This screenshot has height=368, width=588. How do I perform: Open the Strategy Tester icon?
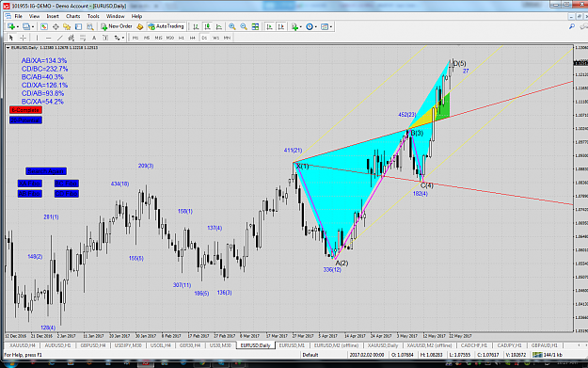click(x=90, y=26)
